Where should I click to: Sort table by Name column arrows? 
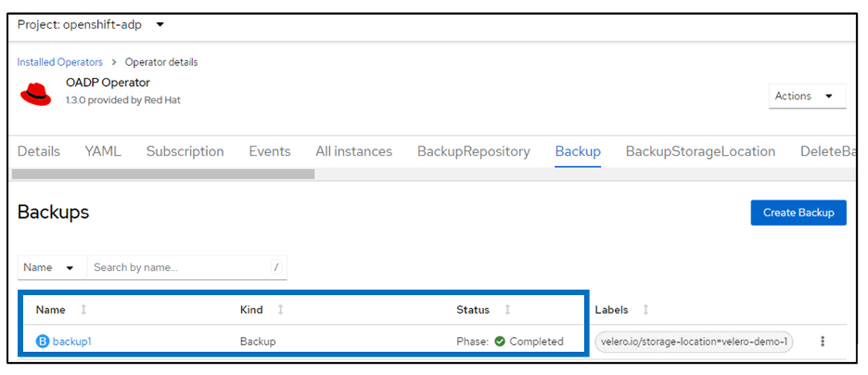(x=83, y=310)
